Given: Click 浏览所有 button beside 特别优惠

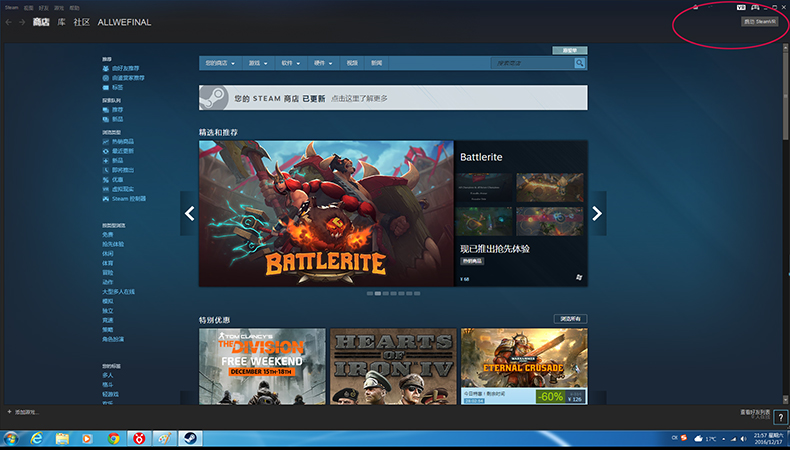Looking at the screenshot, I should [x=571, y=319].
